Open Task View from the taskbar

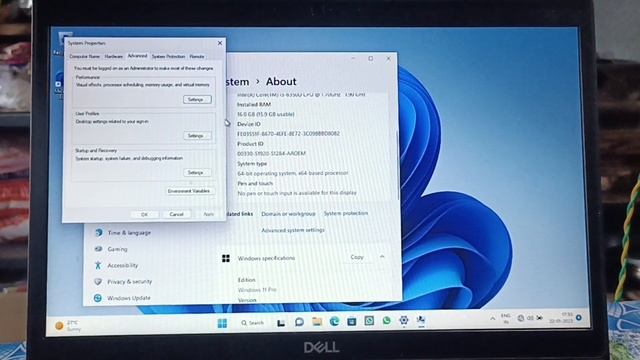[281, 323]
